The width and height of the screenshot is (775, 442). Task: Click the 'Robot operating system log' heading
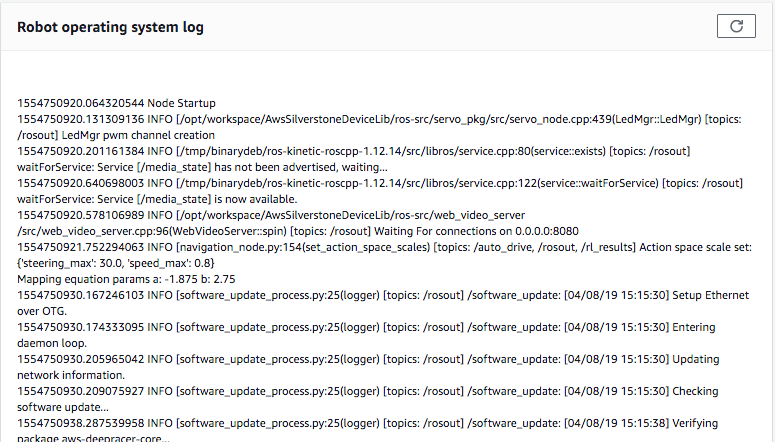click(111, 28)
